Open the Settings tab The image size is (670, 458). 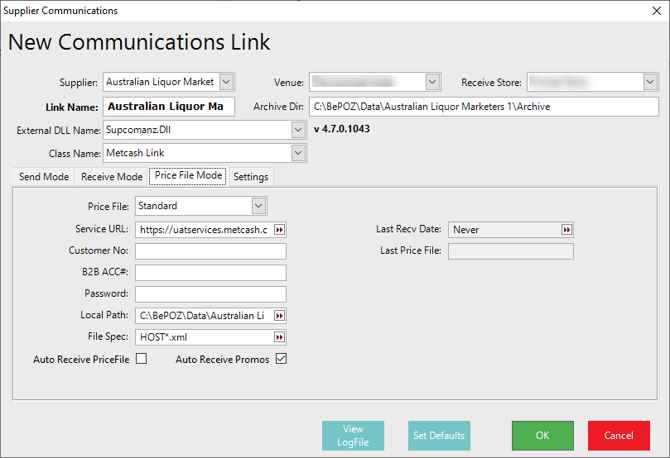click(251, 177)
